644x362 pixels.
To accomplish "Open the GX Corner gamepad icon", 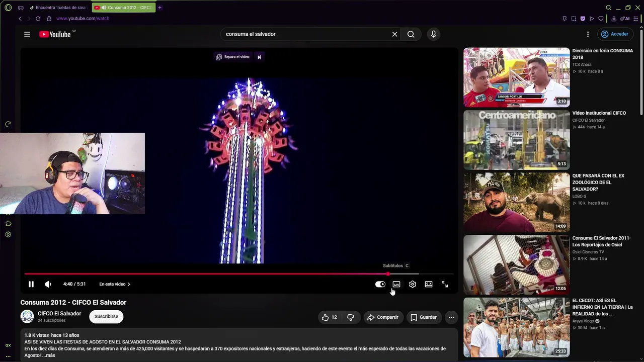I will point(21,8).
